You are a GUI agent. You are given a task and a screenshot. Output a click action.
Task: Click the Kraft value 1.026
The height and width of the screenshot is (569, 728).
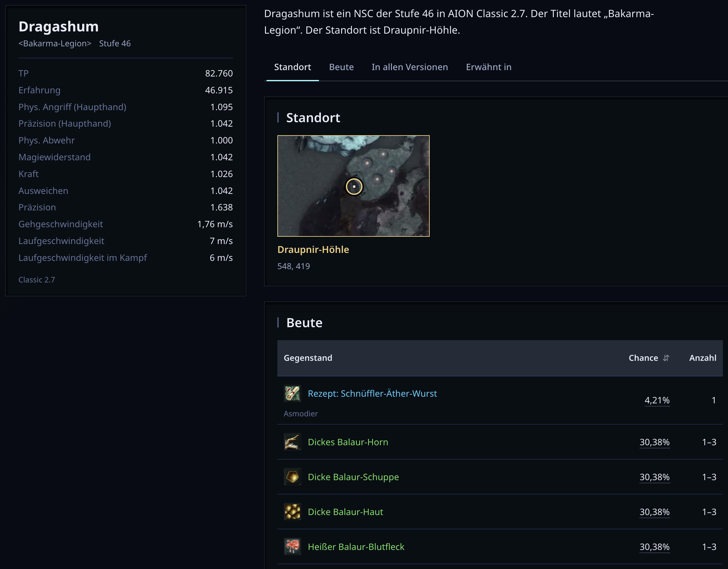[221, 174]
